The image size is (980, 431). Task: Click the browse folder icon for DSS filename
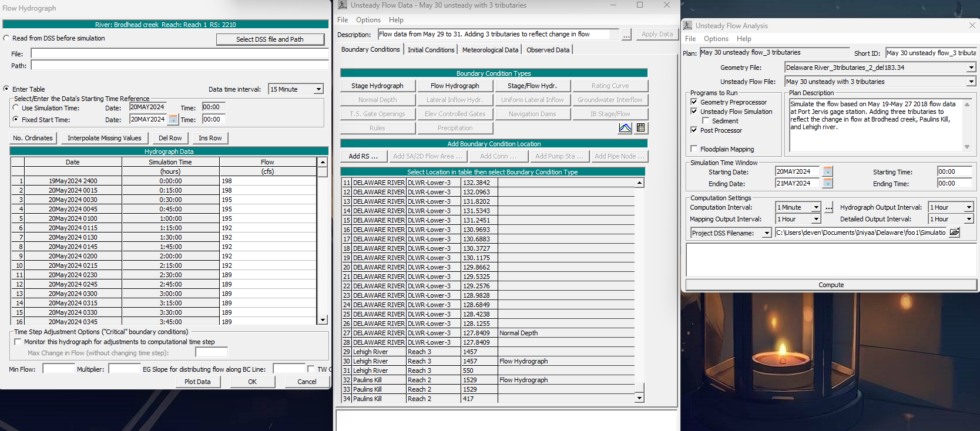(955, 233)
